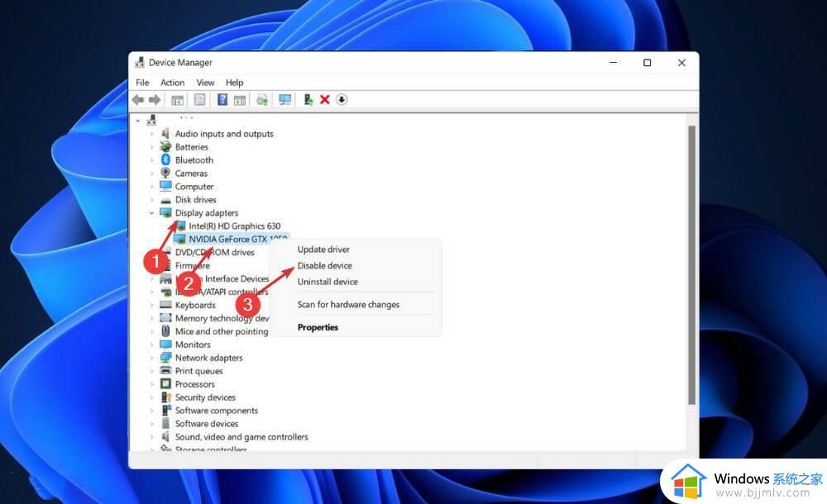Click the printer icon in the toolbar
The height and width of the screenshot is (504, 827).
click(x=262, y=100)
